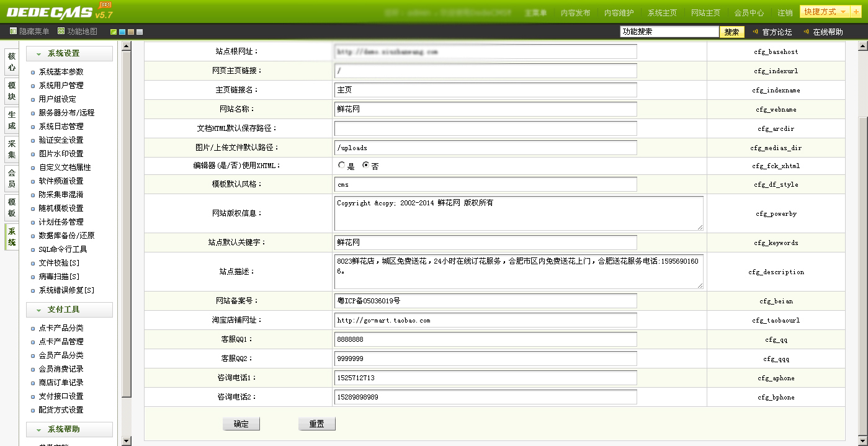Open the 功能地图 function map icon
This screenshot has width=868, height=446.
[61, 31]
